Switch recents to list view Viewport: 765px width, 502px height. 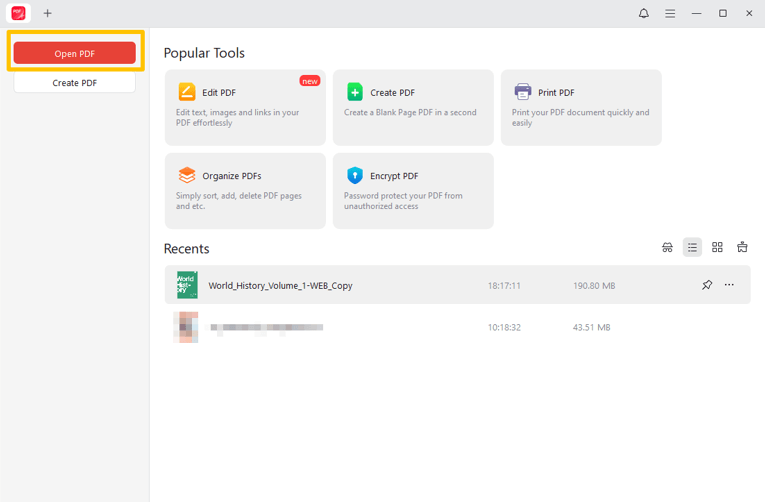coord(692,247)
